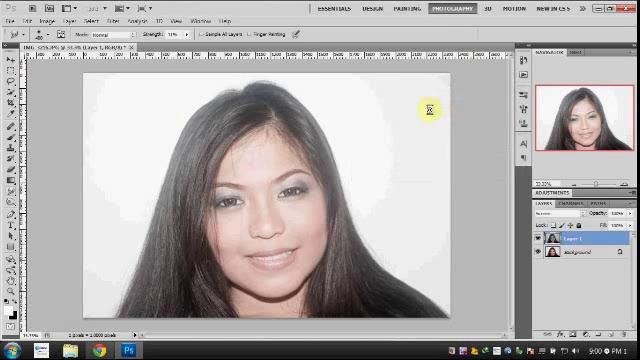Select the Pen tool
Image resolution: width=640 pixels, height=360 pixels.
click(x=11, y=214)
